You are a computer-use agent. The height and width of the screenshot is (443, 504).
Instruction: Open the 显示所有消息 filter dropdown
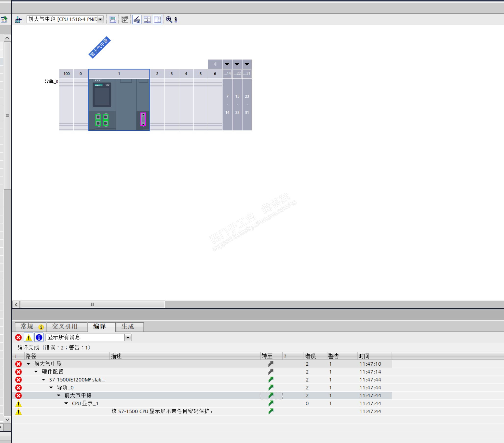click(128, 337)
